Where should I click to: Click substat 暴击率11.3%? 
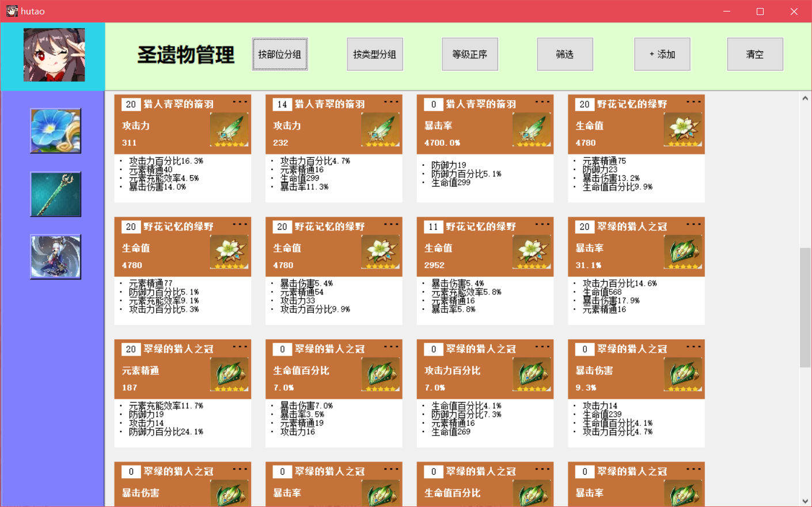point(304,187)
